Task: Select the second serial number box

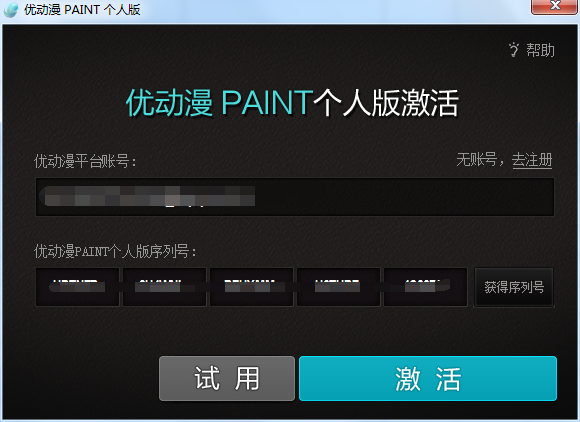Action: [x=165, y=287]
